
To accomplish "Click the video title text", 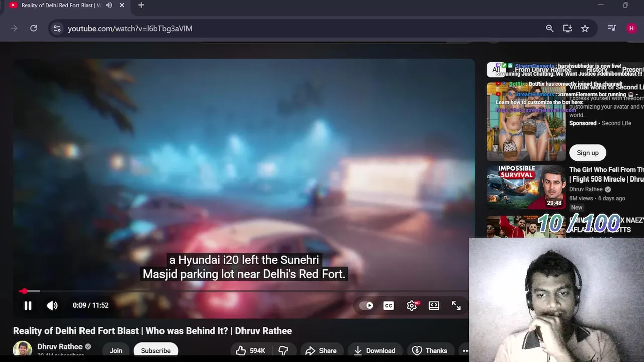I will point(152,331).
